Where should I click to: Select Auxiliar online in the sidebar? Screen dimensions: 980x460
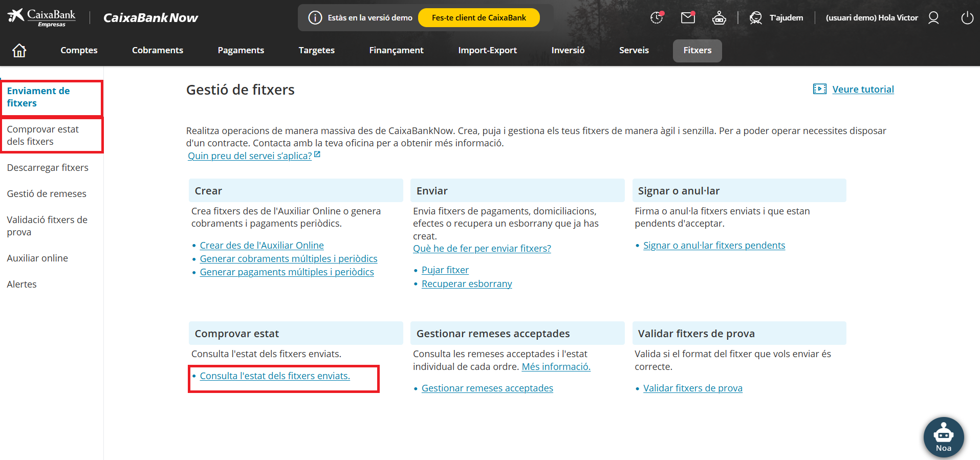click(37, 258)
